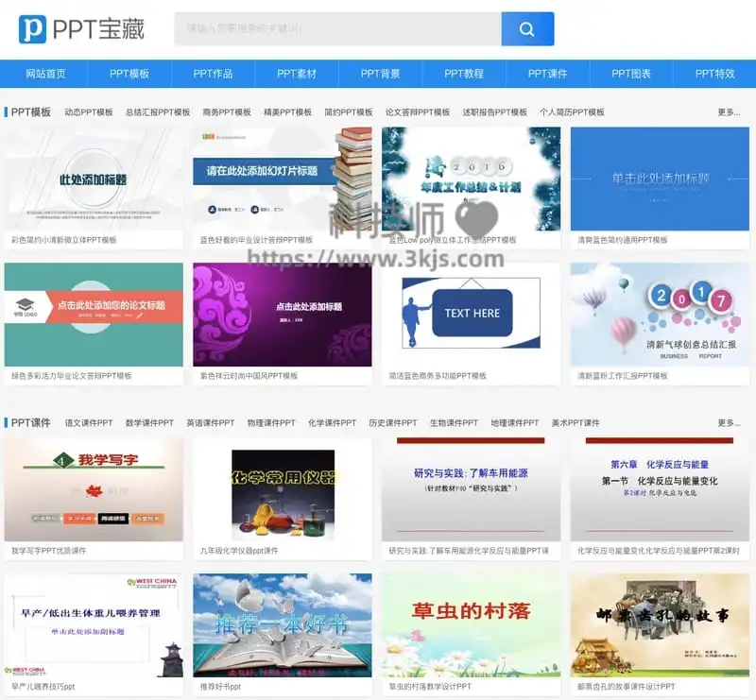Open the 个人简历PPT模板 category link
The width and height of the screenshot is (756, 700).
coord(572,112)
